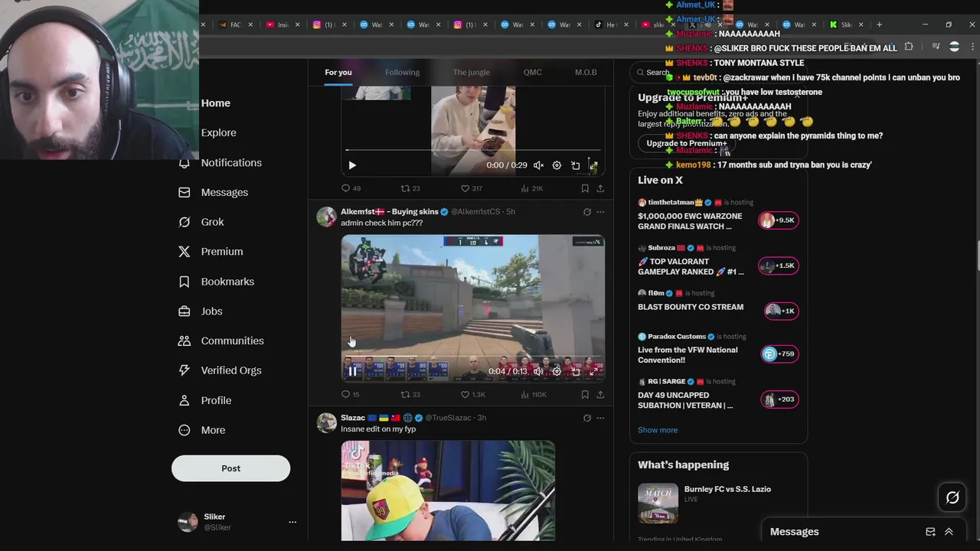
Task: Open settings gear on top video
Action: [x=557, y=165]
